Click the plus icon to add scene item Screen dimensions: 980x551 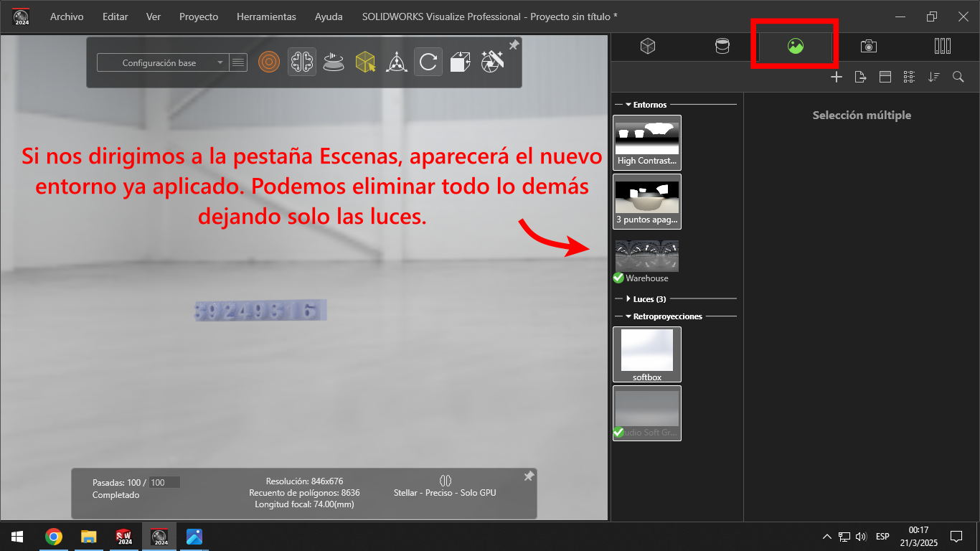pos(836,77)
